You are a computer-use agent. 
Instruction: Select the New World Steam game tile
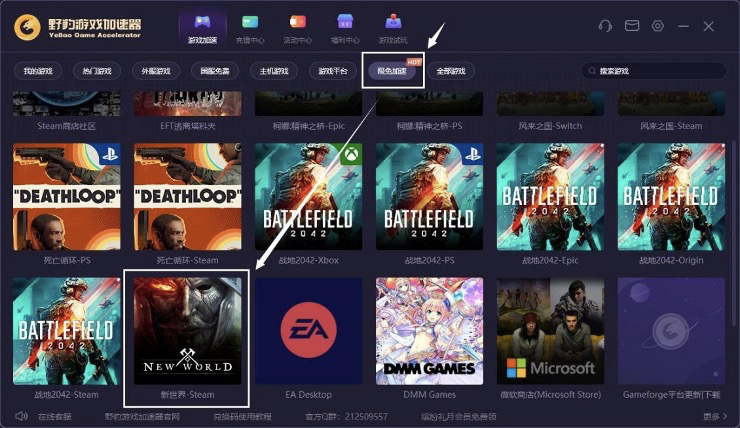[x=188, y=332]
